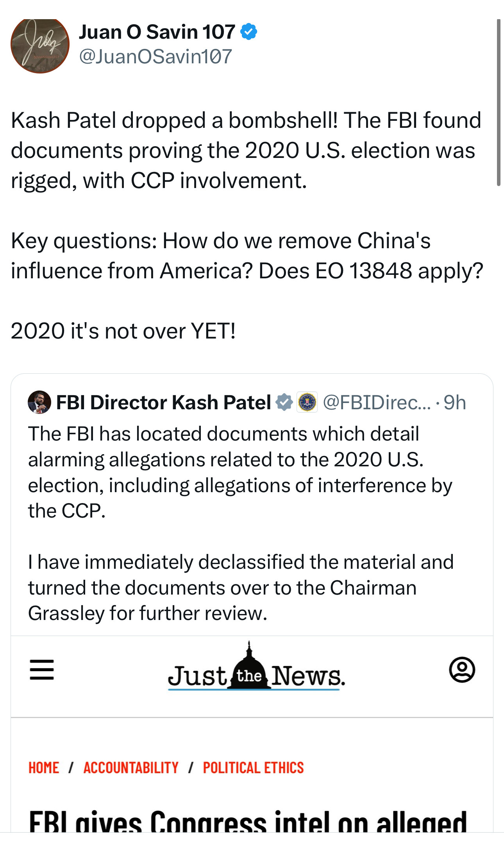This screenshot has height=842, width=504.
Task: Open the ACCOUNTABILITY breadcrumb section
Action: pos(131,768)
